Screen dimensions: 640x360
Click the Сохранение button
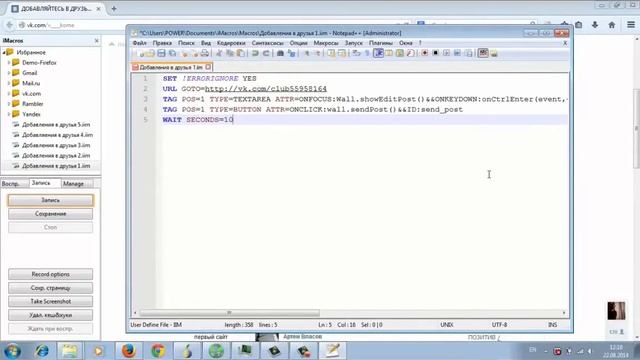pos(51,214)
